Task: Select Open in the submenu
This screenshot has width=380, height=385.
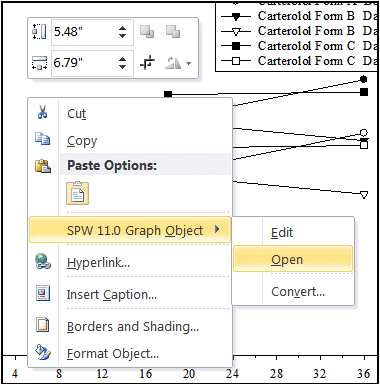Action: [x=293, y=259]
